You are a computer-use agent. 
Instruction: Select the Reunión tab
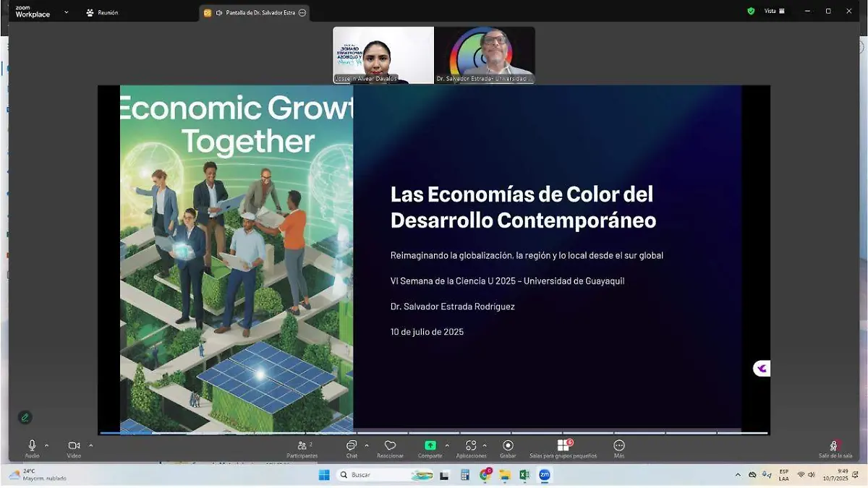pyautogui.click(x=103, y=12)
